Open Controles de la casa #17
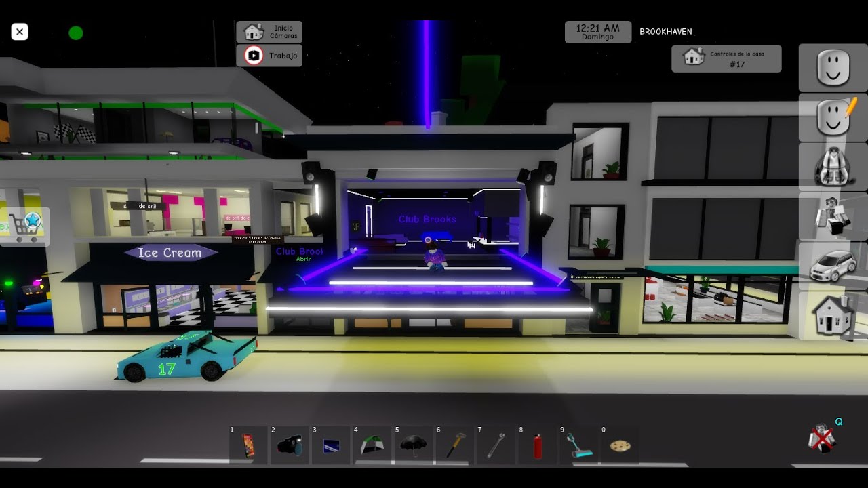868x488 pixels. coord(726,59)
